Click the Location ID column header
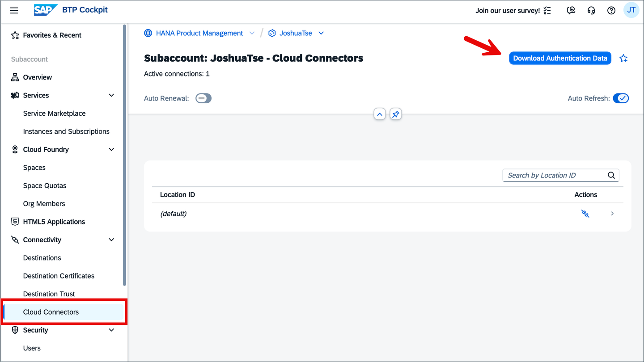 coord(178,195)
